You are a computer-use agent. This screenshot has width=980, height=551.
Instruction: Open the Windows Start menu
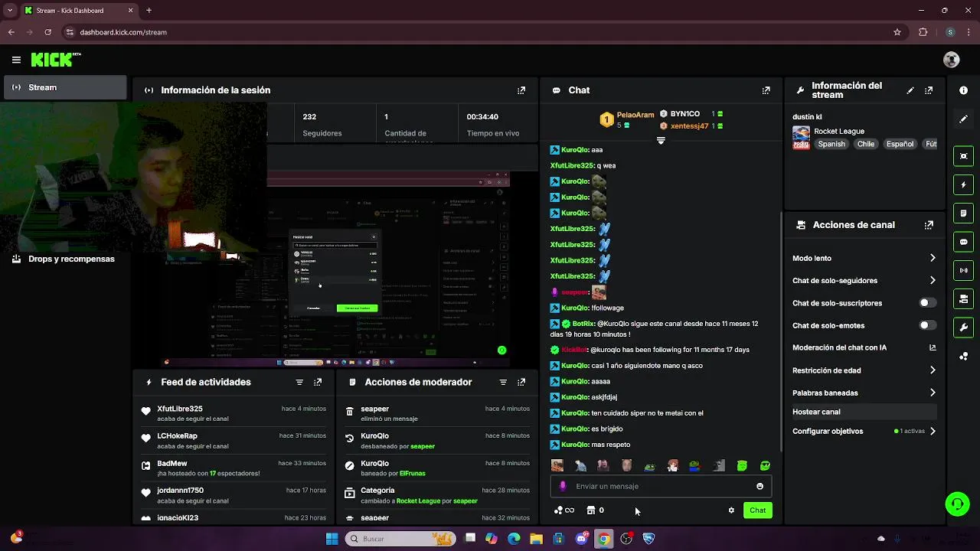pyautogui.click(x=332, y=539)
